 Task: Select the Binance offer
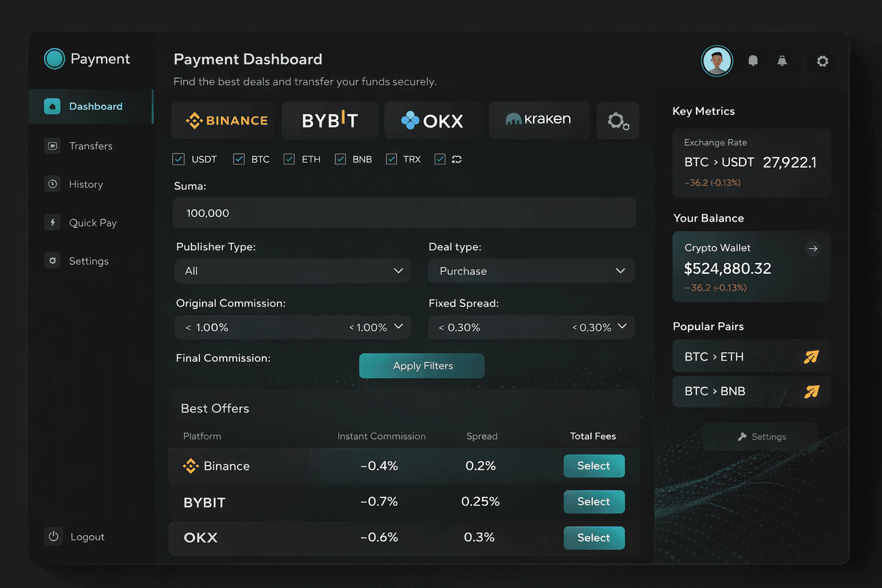point(594,466)
